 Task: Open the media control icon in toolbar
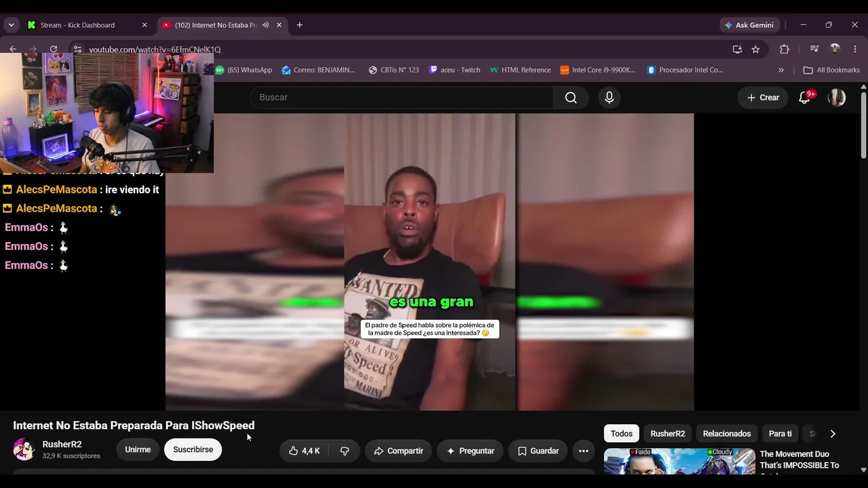tap(814, 49)
